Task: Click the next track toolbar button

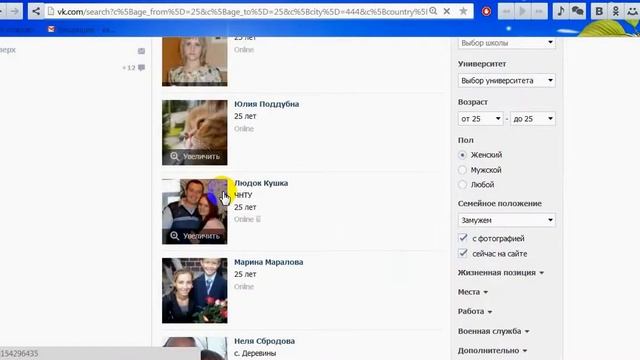Action: click(x=539, y=11)
